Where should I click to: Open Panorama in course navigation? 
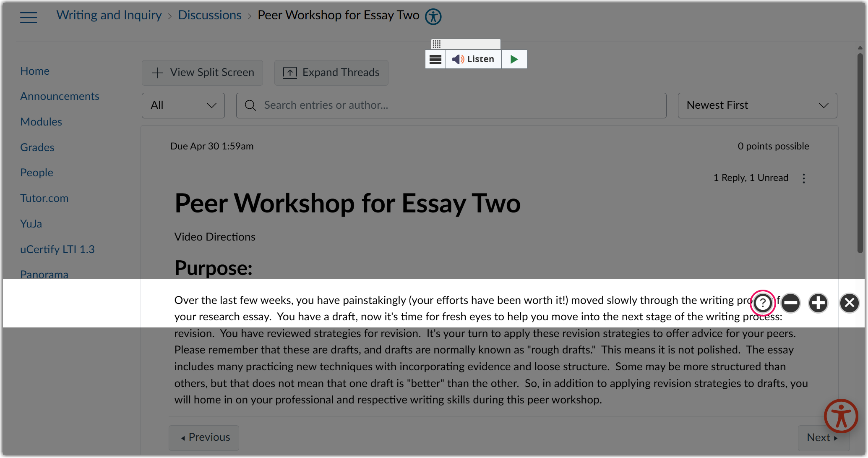(44, 275)
